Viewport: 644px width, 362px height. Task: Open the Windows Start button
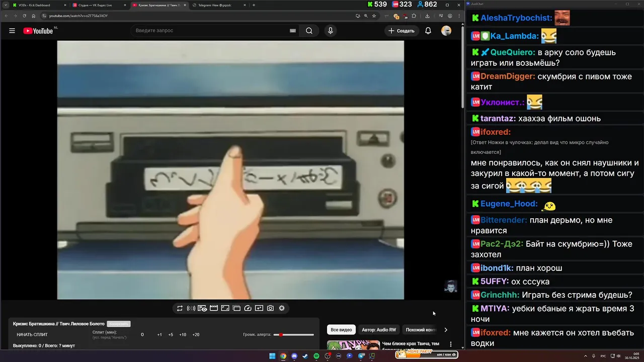tap(272, 356)
